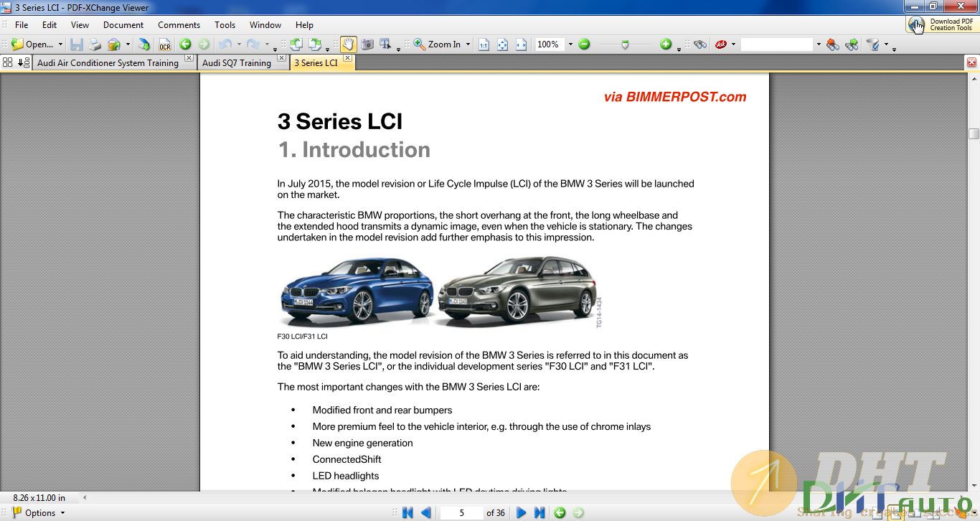Click the 100% zoom level field
The height and width of the screenshot is (521, 980).
click(550, 44)
